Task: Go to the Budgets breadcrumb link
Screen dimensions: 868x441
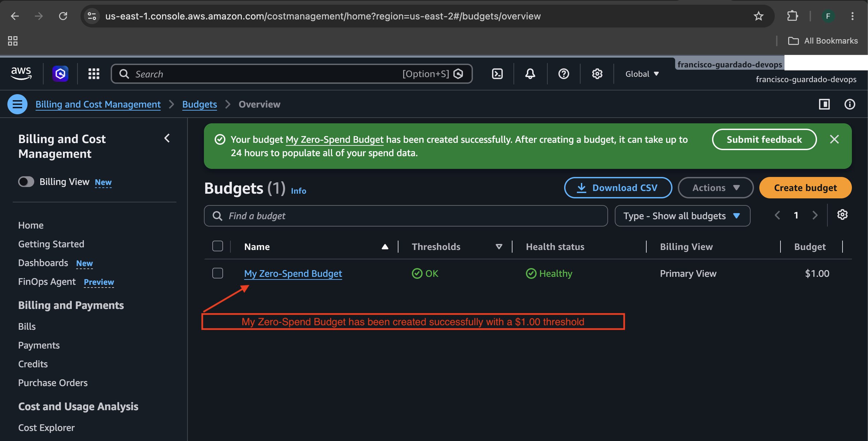Action: point(200,104)
